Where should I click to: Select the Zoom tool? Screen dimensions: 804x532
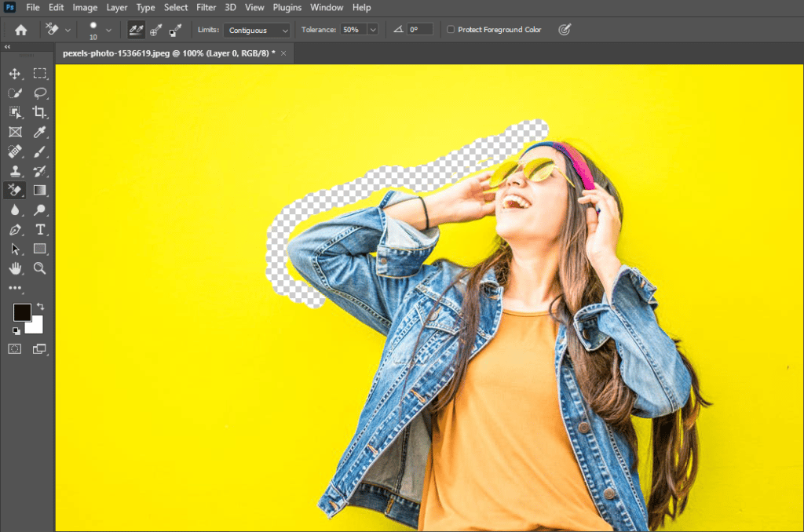[39, 268]
